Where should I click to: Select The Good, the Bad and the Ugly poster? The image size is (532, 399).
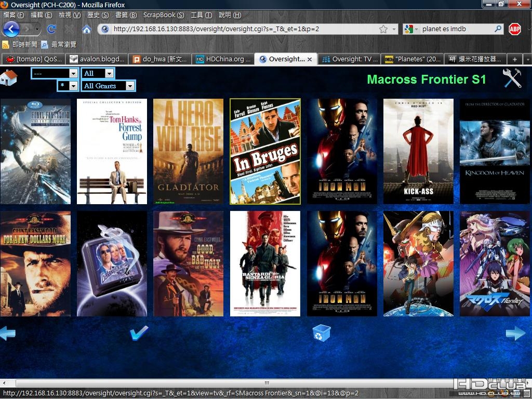[188, 263]
